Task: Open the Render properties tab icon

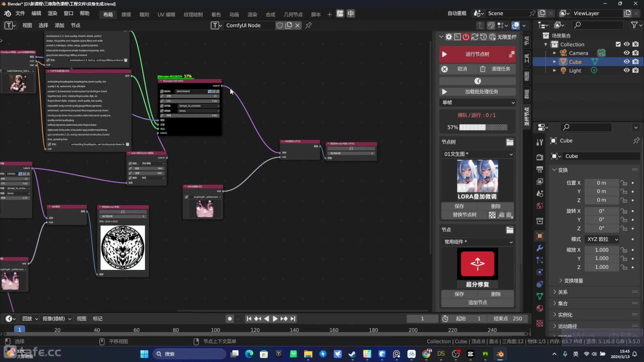Action: (540, 157)
